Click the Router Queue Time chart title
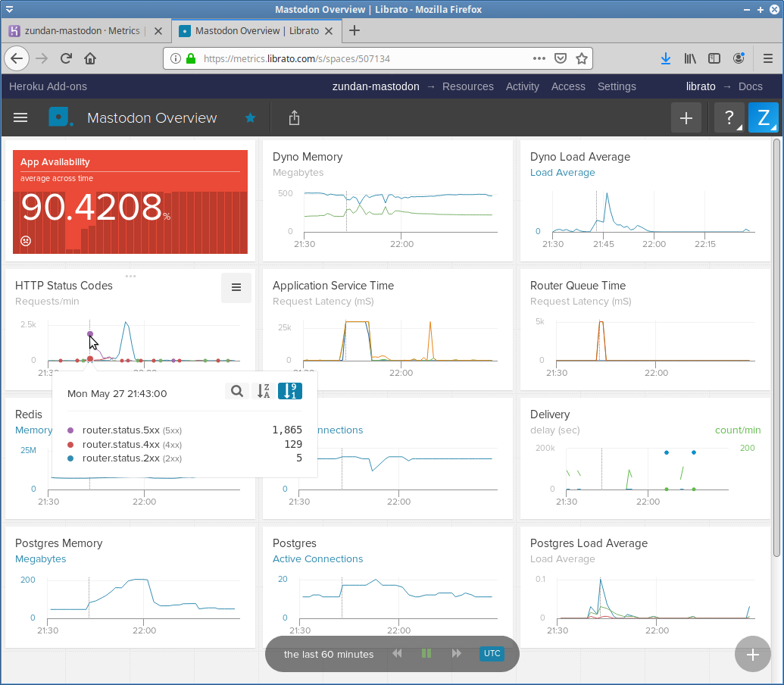784x685 pixels. (577, 286)
